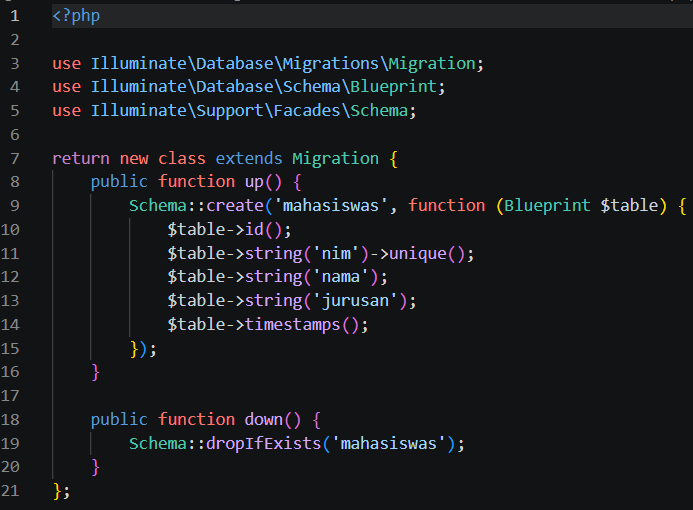Click the 'unique' method call
Screen dimensions: 693x510
[418, 254]
